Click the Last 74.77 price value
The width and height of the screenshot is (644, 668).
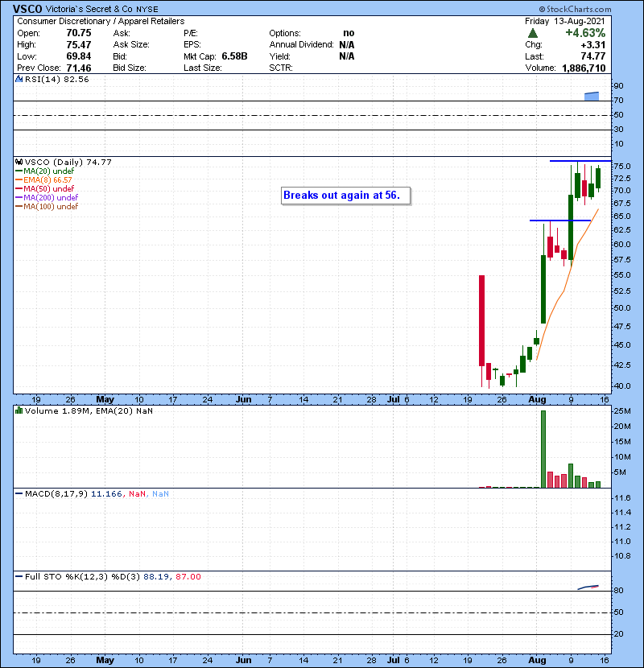[592, 56]
